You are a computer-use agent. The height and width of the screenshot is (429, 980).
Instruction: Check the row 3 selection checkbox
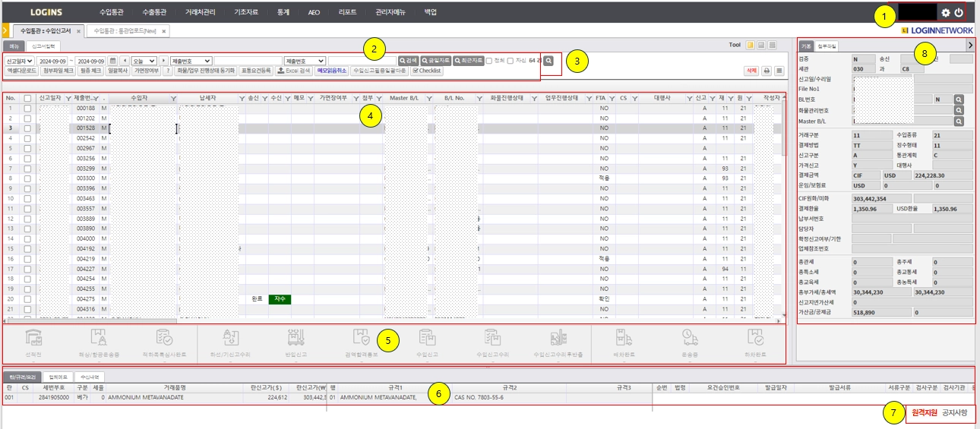click(28, 129)
